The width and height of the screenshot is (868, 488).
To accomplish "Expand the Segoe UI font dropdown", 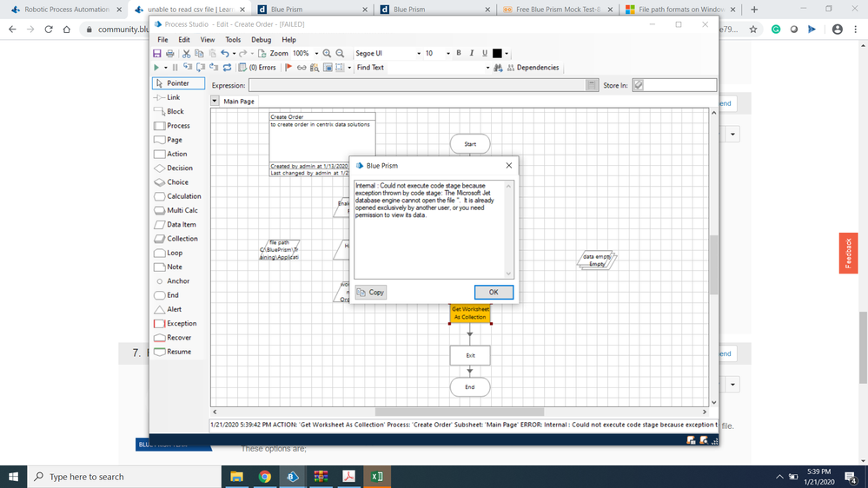I will (x=418, y=54).
